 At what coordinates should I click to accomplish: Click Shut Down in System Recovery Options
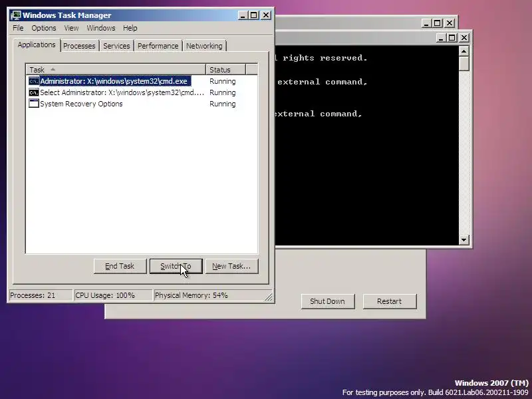[327, 301]
